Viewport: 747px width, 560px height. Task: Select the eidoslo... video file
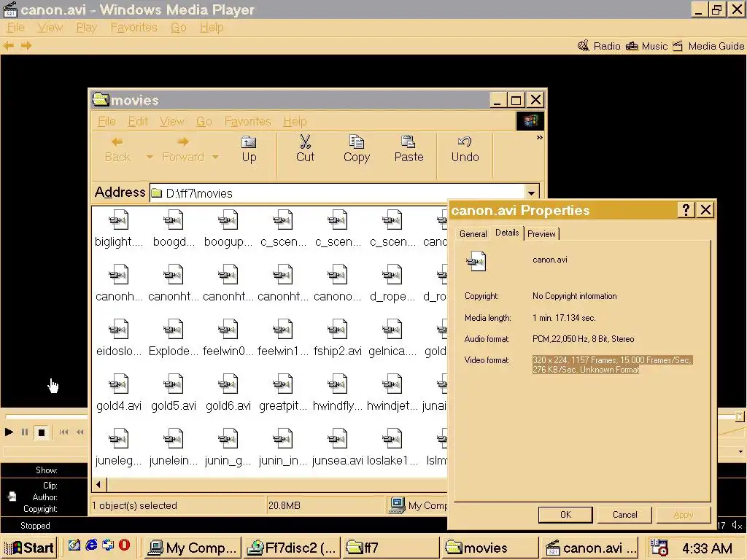[119, 338]
